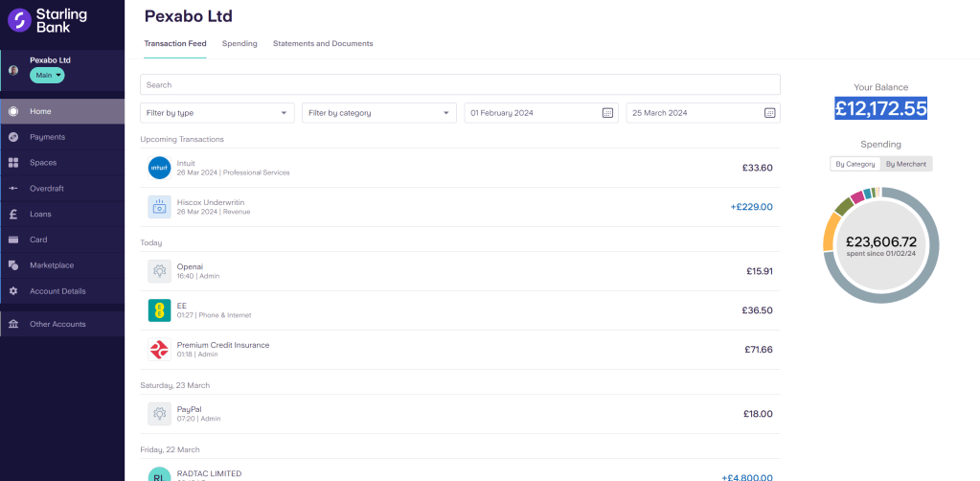Open Overdraft from the sidebar
The image size is (980, 481).
click(x=62, y=188)
